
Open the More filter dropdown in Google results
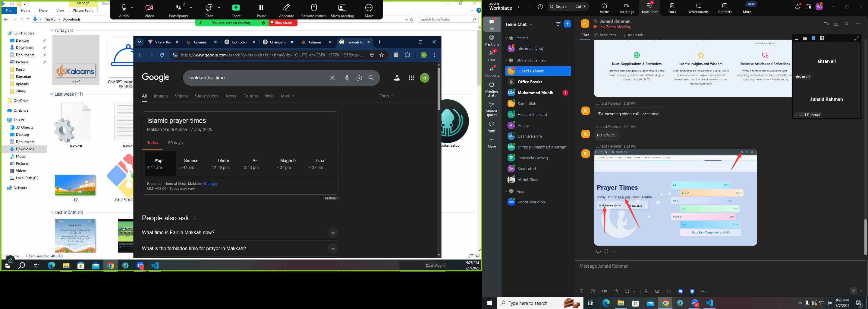tap(288, 96)
